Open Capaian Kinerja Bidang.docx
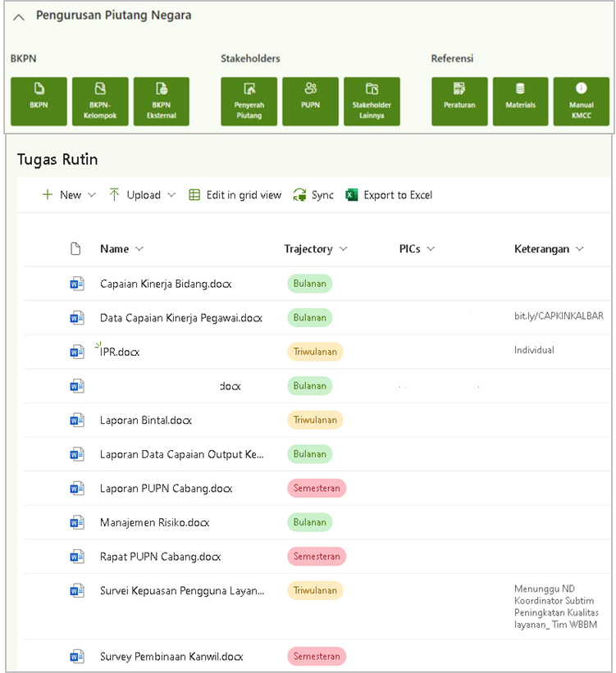The image size is (616, 673). (166, 284)
